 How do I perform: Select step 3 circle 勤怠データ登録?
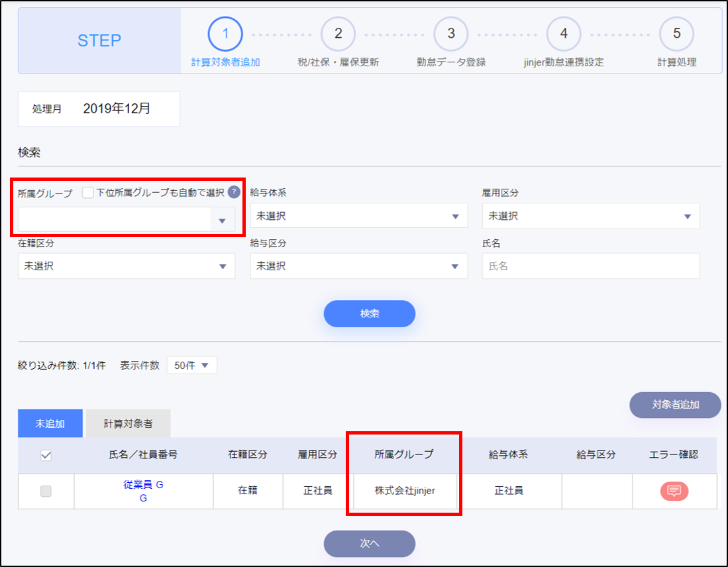pos(451,34)
